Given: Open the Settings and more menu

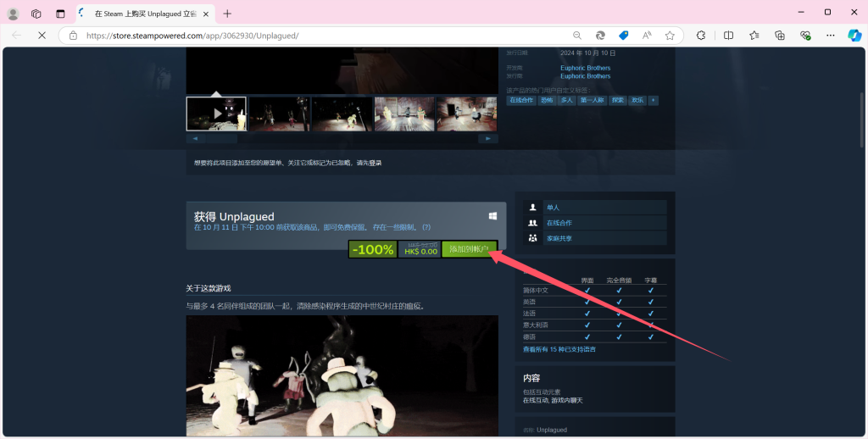Looking at the screenshot, I should coord(831,36).
